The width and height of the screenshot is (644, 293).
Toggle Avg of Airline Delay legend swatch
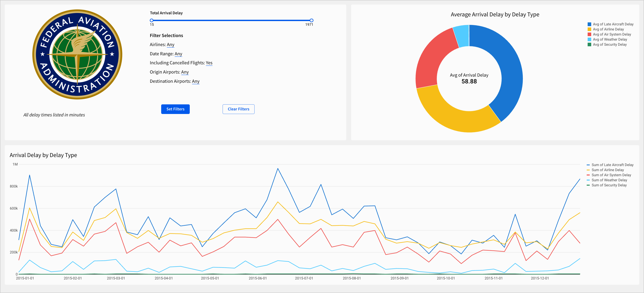coord(589,29)
